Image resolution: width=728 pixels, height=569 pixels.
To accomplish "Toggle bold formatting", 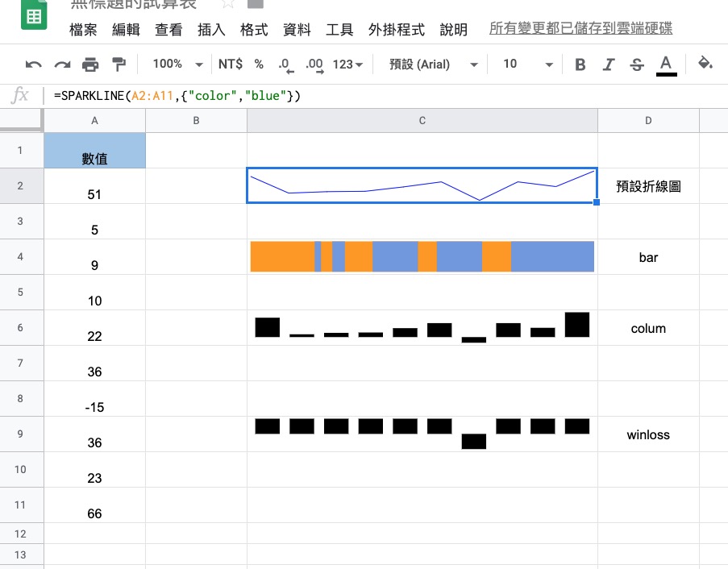I will (580, 64).
